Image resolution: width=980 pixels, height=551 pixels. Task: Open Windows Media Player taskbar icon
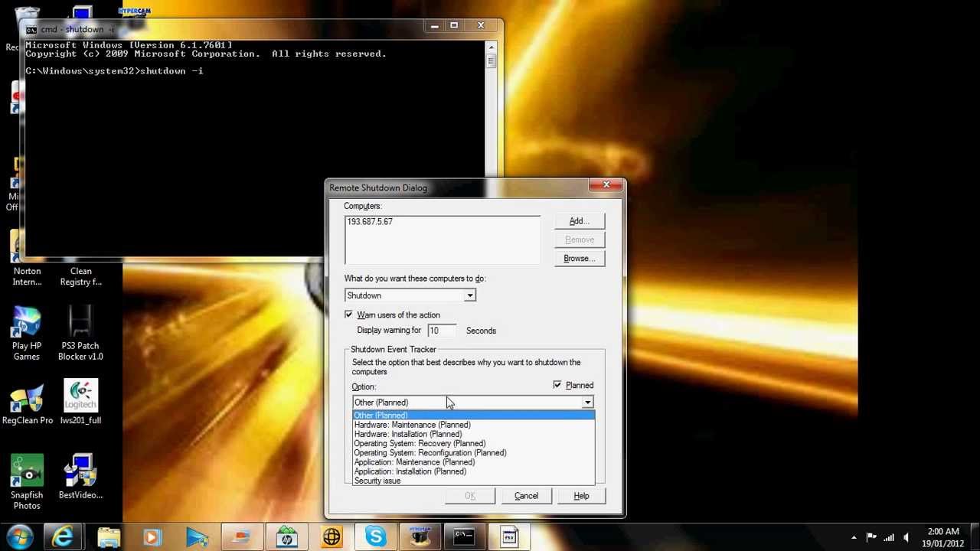[x=152, y=537]
